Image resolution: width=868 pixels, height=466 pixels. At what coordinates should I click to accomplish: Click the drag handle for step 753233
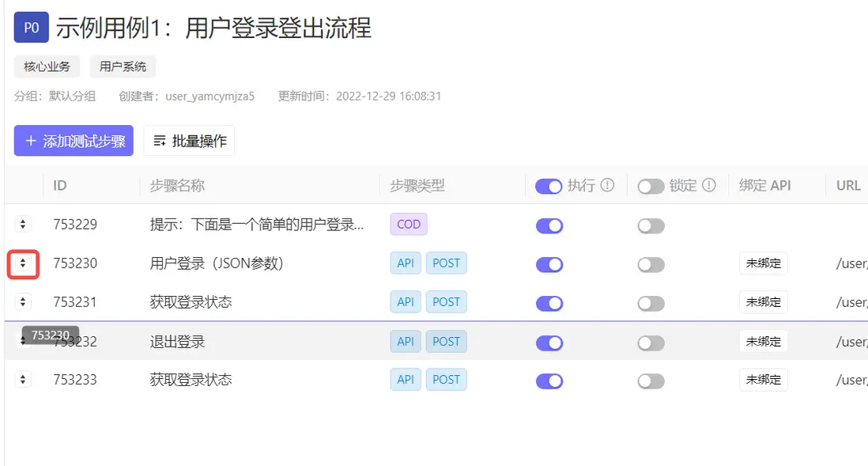23,380
